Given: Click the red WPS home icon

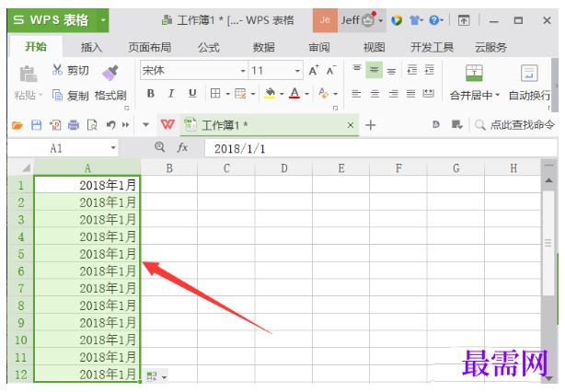Looking at the screenshot, I should point(167,124).
